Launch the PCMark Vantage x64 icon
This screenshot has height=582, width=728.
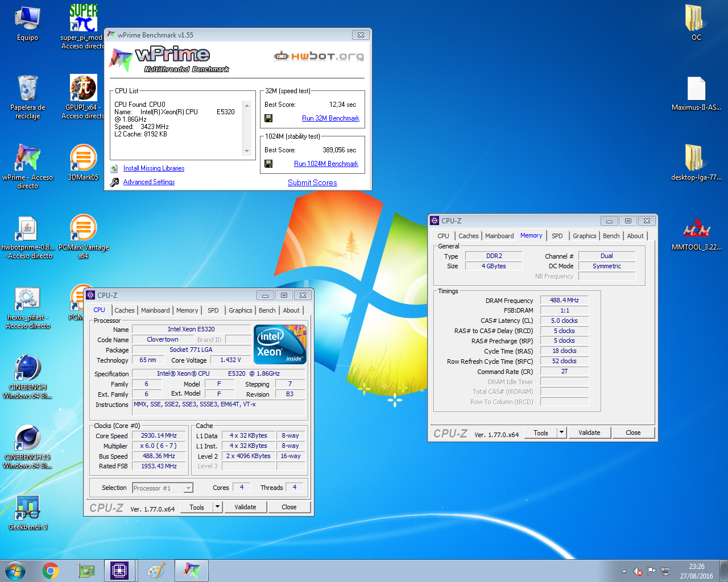click(x=83, y=237)
